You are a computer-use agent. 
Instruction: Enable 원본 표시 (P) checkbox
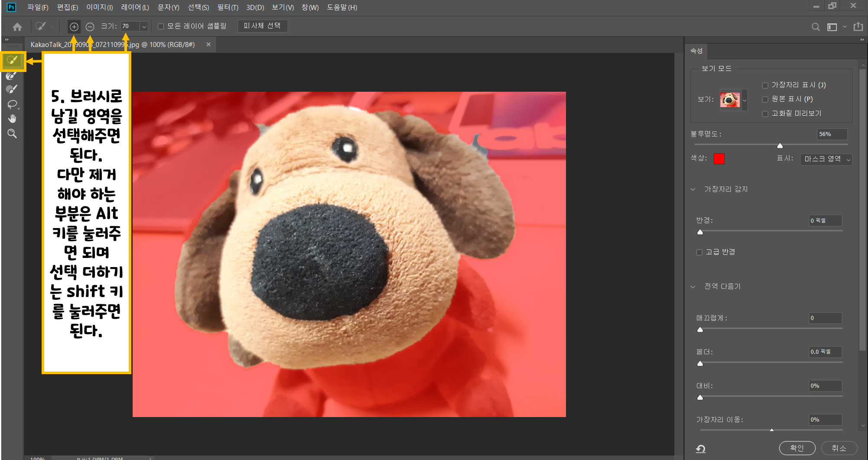(765, 100)
